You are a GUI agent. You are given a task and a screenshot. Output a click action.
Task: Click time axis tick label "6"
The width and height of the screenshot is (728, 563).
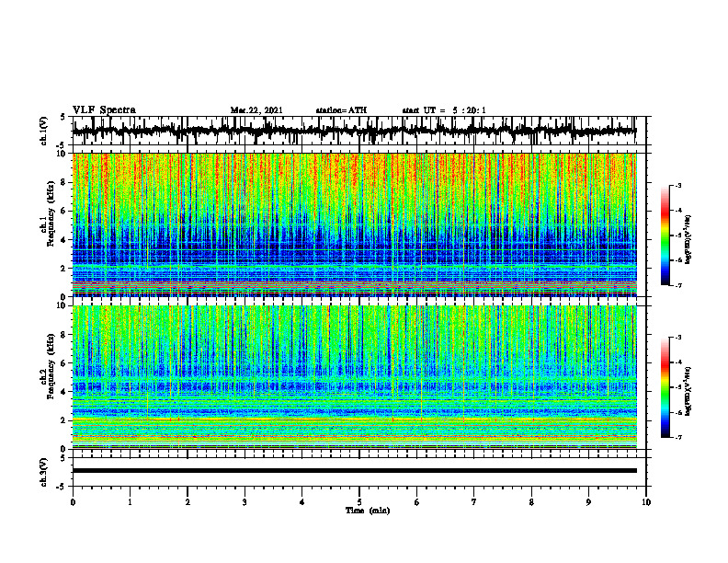pos(416,502)
